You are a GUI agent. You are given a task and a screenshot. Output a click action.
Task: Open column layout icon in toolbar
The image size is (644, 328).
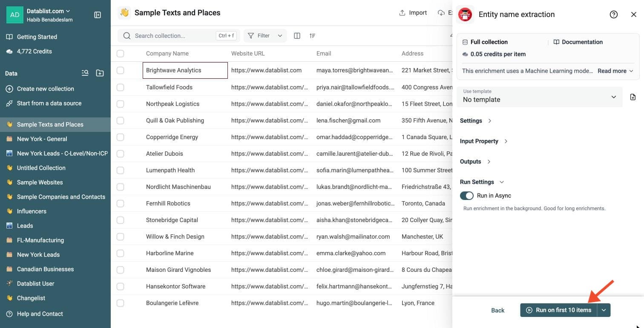297,36
